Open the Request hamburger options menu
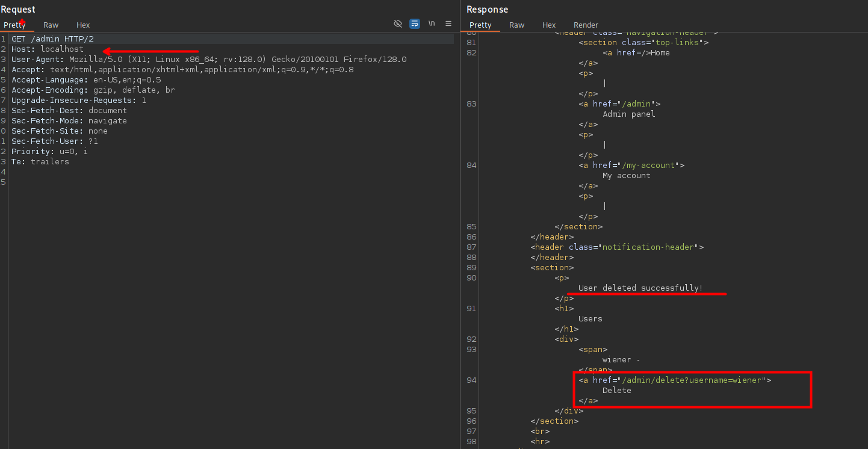This screenshot has height=449, width=868. click(x=448, y=23)
